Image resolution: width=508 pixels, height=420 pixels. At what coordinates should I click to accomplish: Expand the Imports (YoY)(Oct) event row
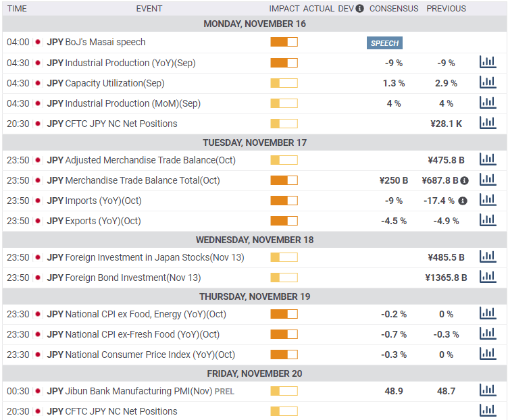103,201
